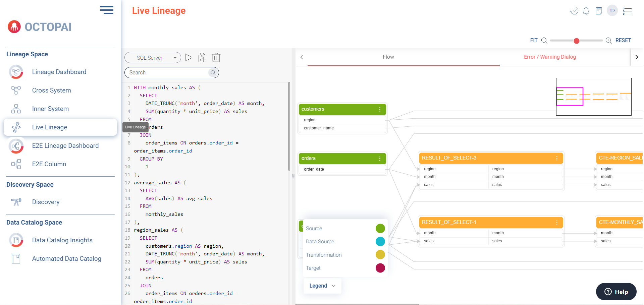Click the RESET zoom button
The width and height of the screenshot is (644, 305).
pyautogui.click(x=623, y=41)
